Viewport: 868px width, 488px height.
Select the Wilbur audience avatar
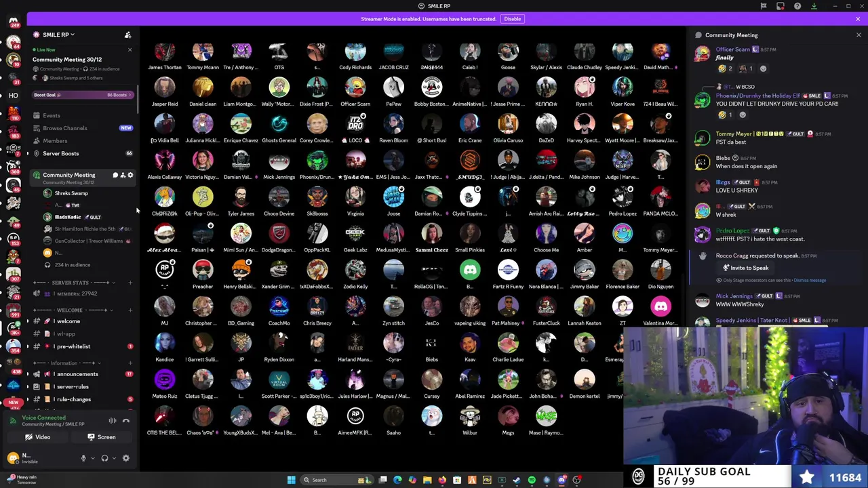tap(470, 417)
